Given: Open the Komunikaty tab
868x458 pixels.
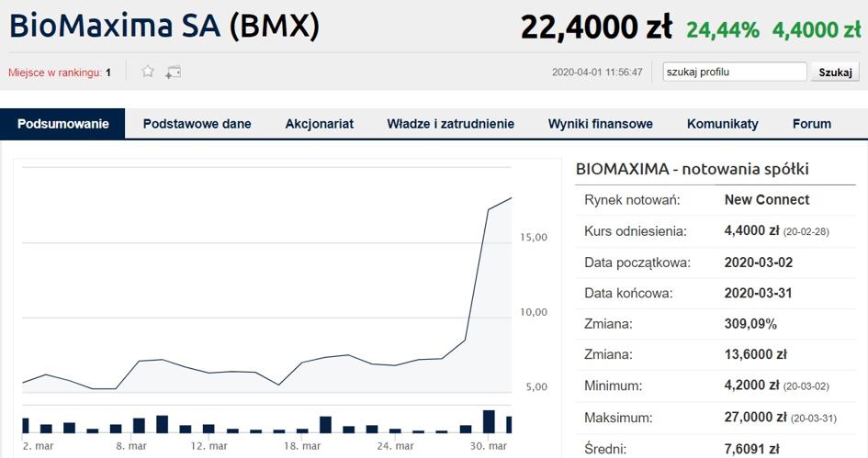Looking at the screenshot, I should [723, 124].
